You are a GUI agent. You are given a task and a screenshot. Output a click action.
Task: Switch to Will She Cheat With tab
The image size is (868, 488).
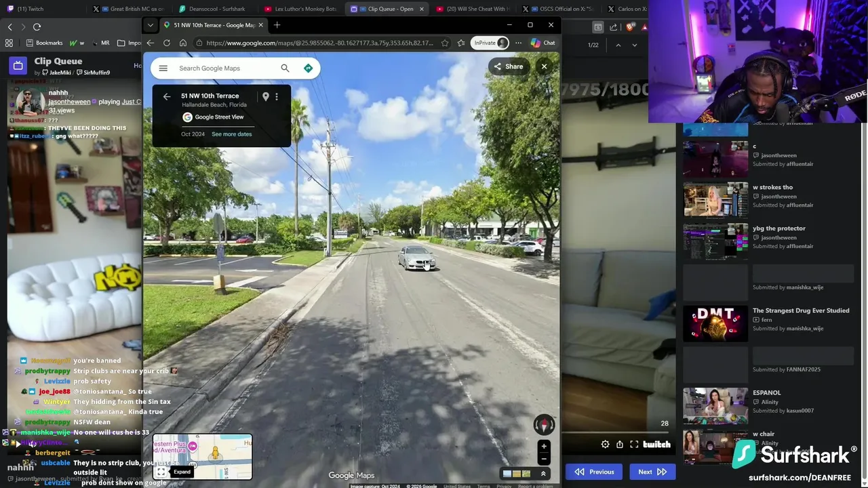pyautogui.click(x=473, y=9)
